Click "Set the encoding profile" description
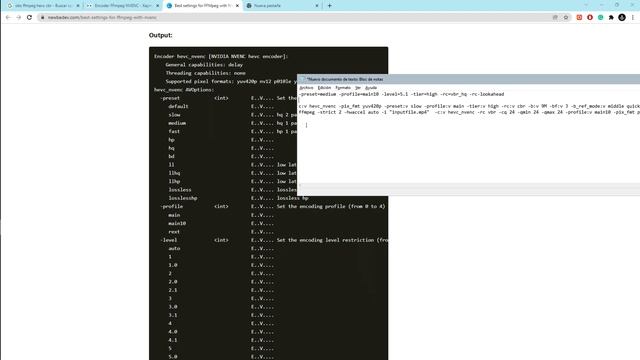This screenshot has width=640, height=360. tap(331, 207)
